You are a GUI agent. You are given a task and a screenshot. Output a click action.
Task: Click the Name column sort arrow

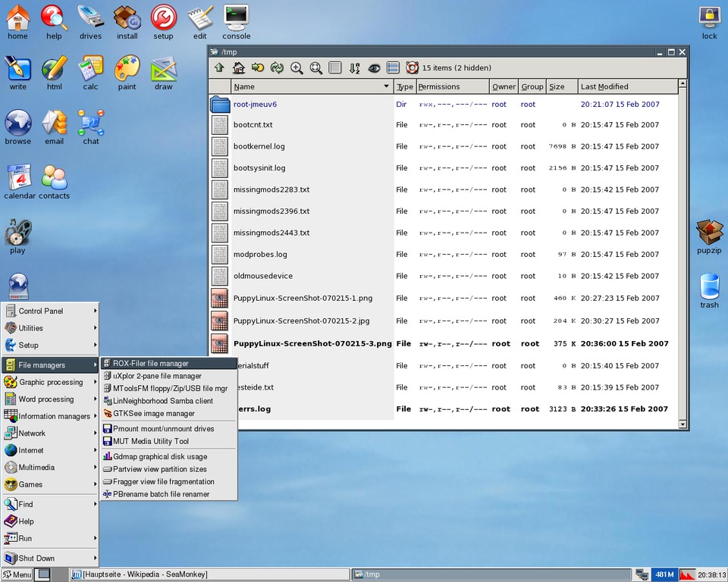387,87
